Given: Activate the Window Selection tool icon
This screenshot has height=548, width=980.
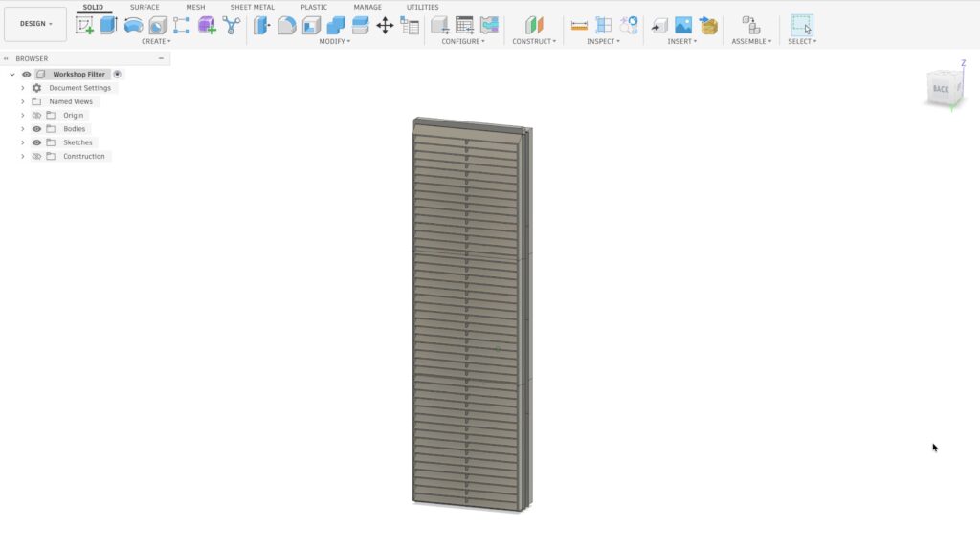Looking at the screenshot, I should [802, 25].
